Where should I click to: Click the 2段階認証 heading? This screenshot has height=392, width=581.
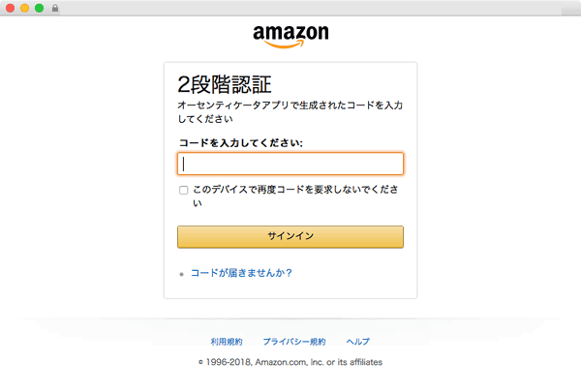pos(225,84)
